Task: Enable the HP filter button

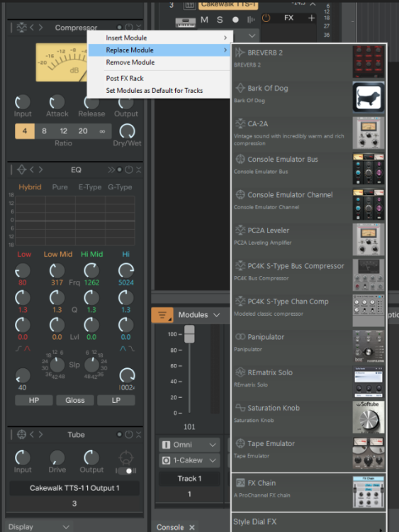Action: pos(34,400)
